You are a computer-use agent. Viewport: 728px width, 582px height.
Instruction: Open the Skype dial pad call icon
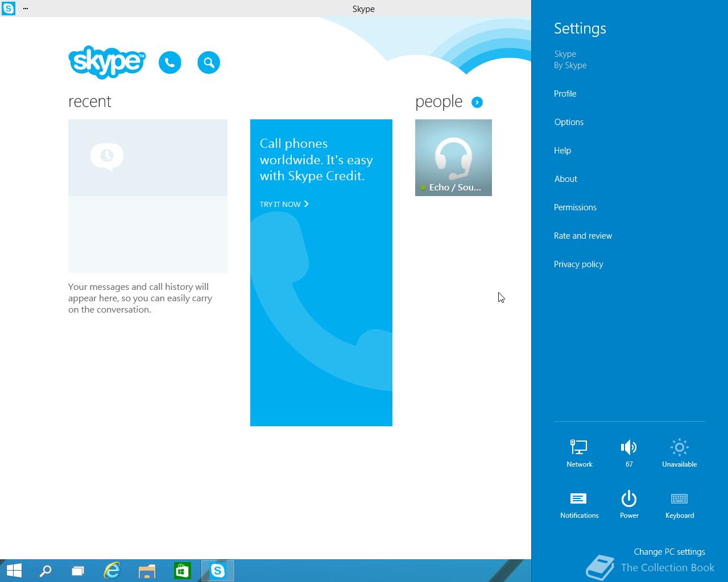point(170,63)
